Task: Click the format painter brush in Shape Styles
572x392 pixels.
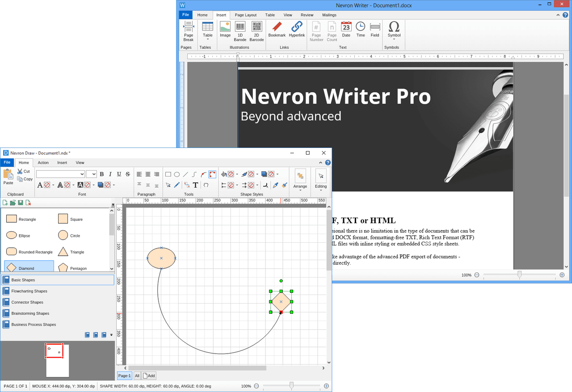Action: 284,185
